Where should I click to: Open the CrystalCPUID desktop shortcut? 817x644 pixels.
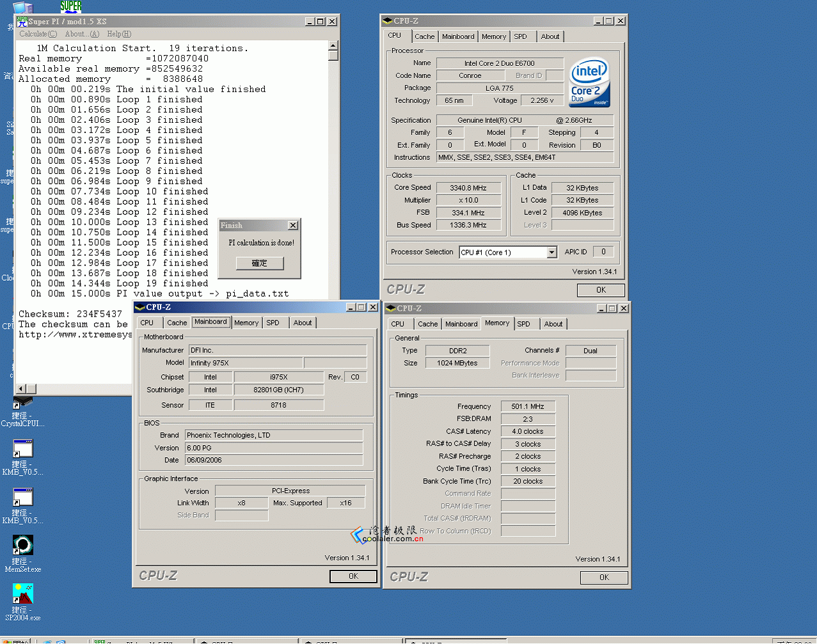[x=22, y=412]
